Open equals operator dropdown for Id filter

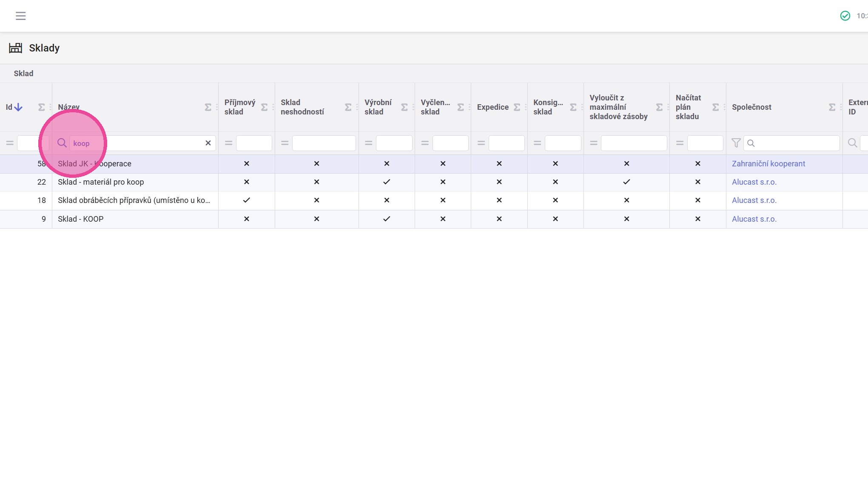click(x=10, y=143)
